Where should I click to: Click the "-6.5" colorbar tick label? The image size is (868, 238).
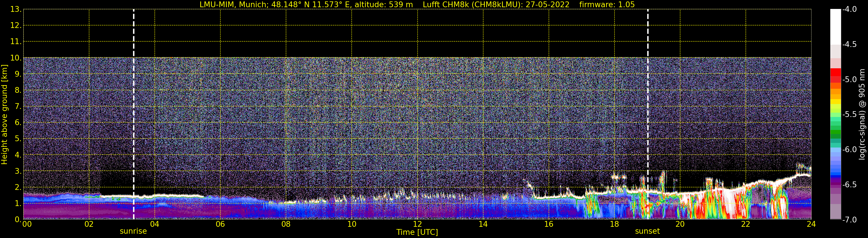[x=849, y=185]
